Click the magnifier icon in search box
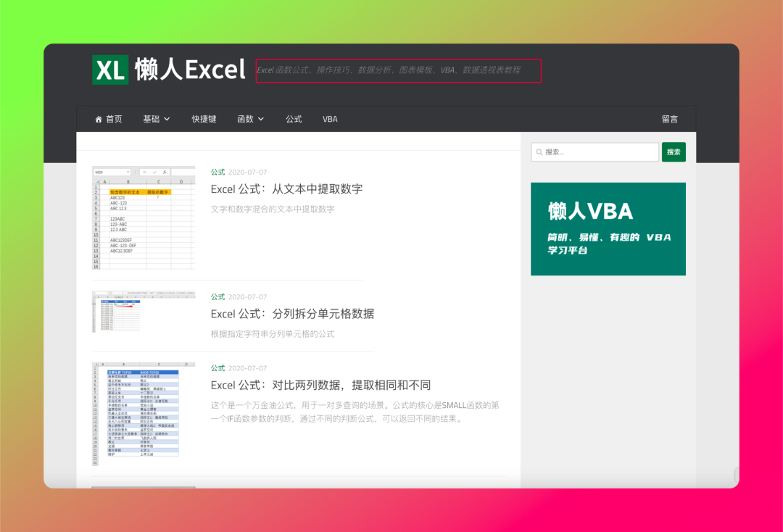Screen dimensions: 783x532 (539, 152)
